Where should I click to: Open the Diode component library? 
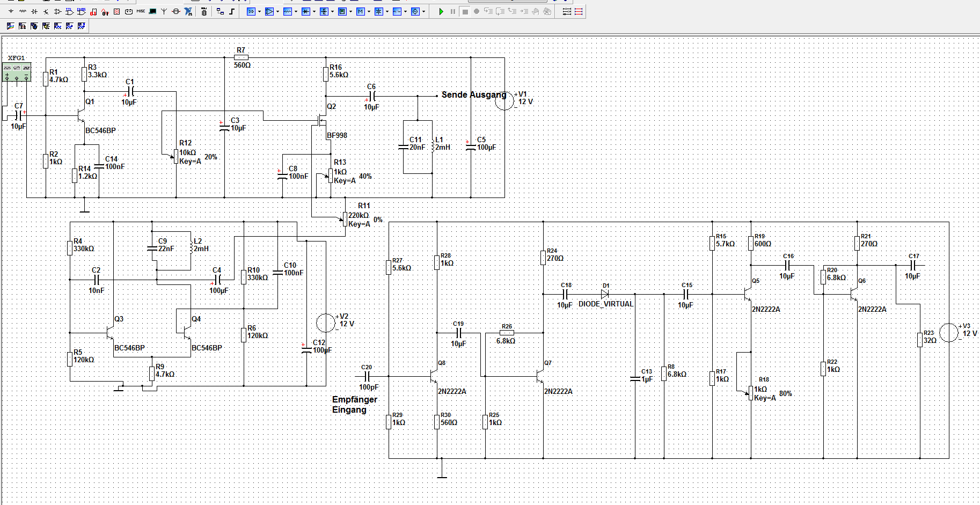34,11
